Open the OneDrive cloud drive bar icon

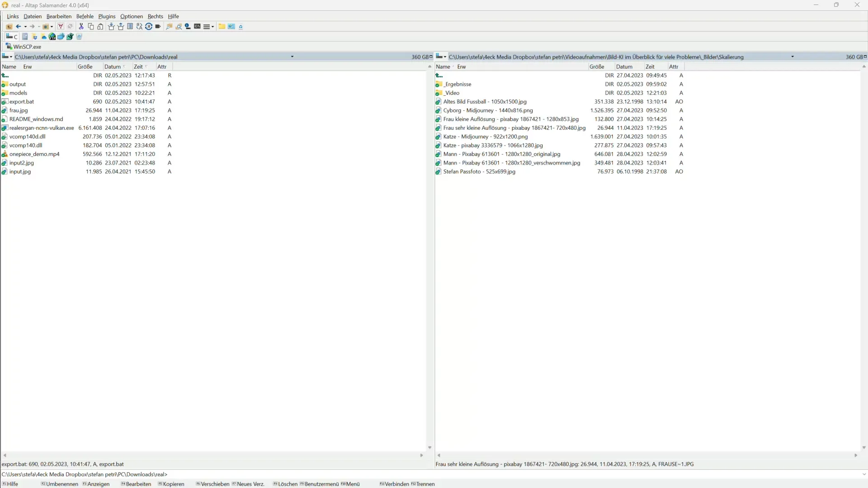point(44,37)
